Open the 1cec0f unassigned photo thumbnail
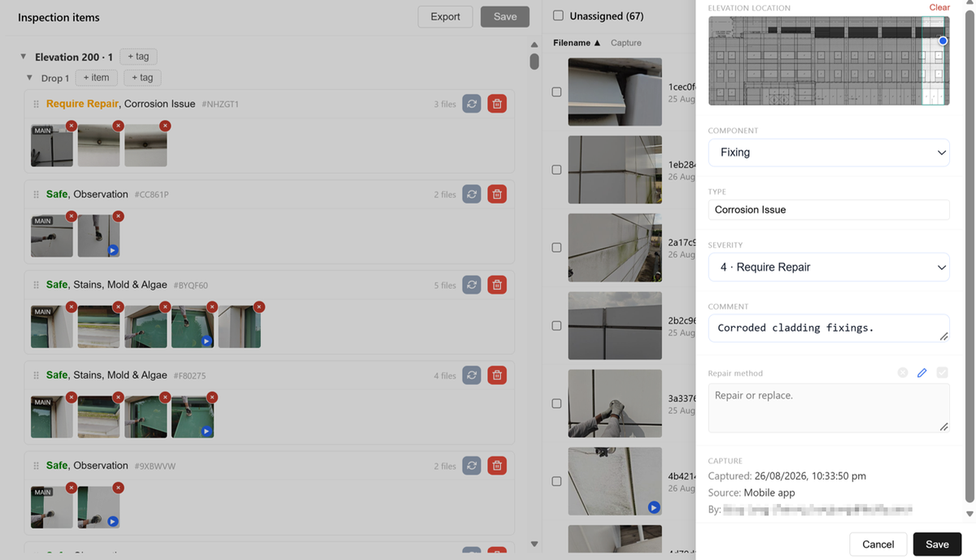Image resolution: width=976 pixels, height=560 pixels. (615, 92)
